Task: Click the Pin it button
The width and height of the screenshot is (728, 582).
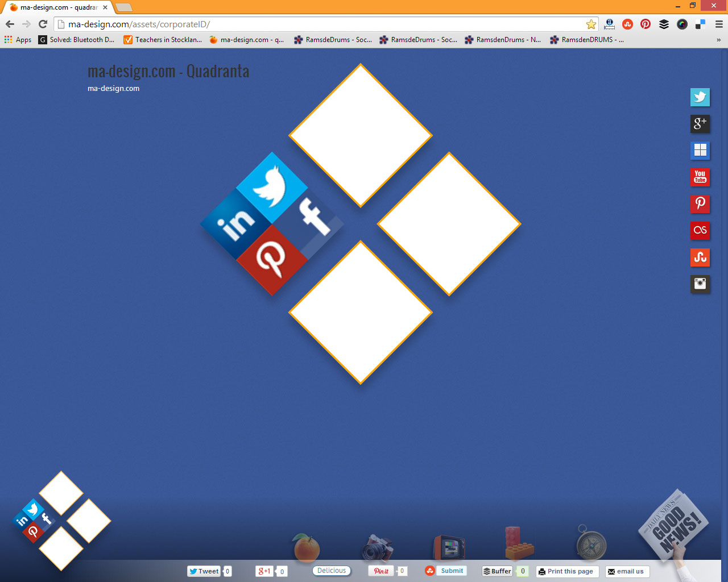Action: pyautogui.click(x=381, y=571)
